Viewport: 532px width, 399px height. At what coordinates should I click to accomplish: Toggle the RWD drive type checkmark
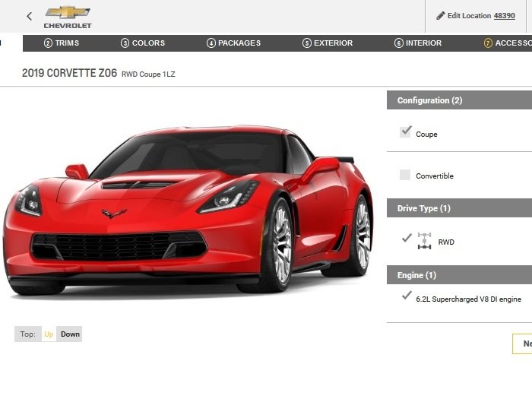tap(407, 238)
